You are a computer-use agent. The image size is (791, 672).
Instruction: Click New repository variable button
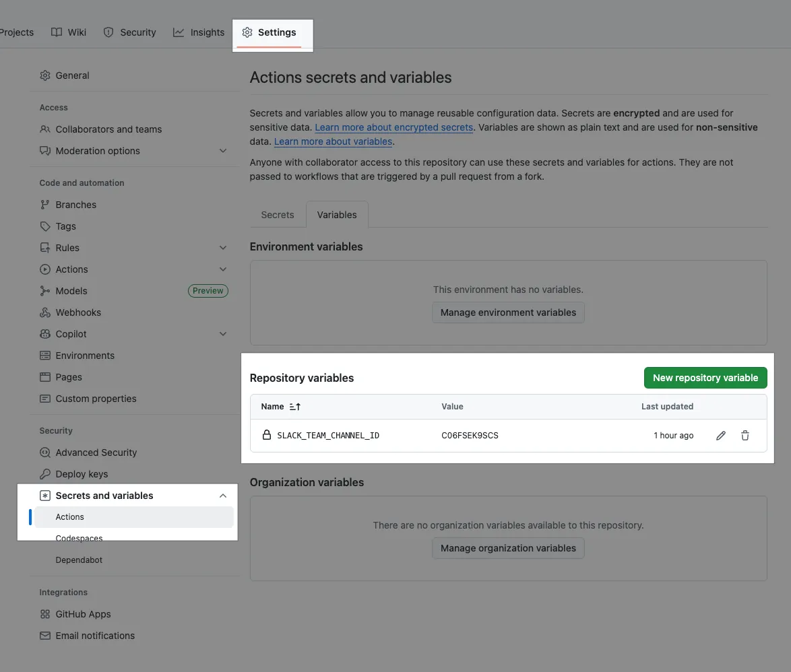(x=705, y=378)
